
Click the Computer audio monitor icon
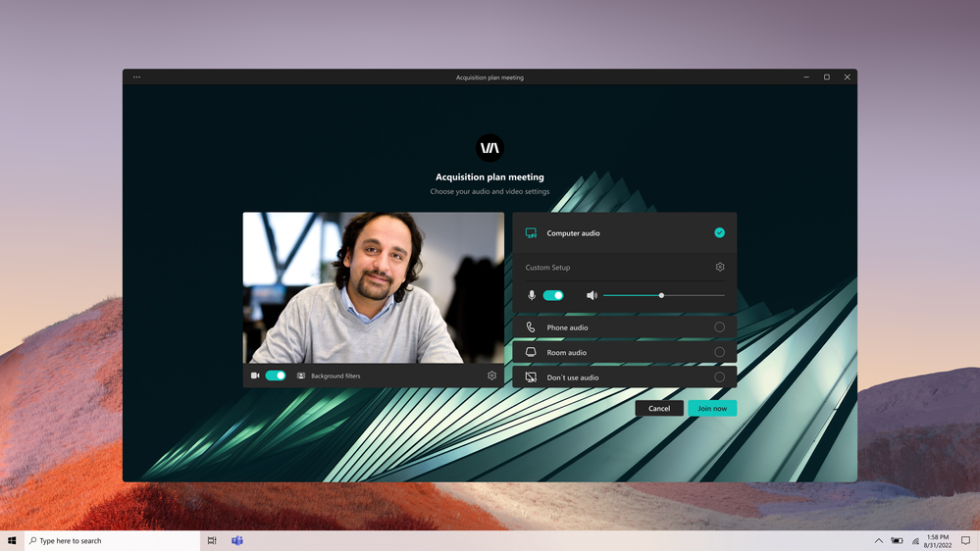coord(531,233)
